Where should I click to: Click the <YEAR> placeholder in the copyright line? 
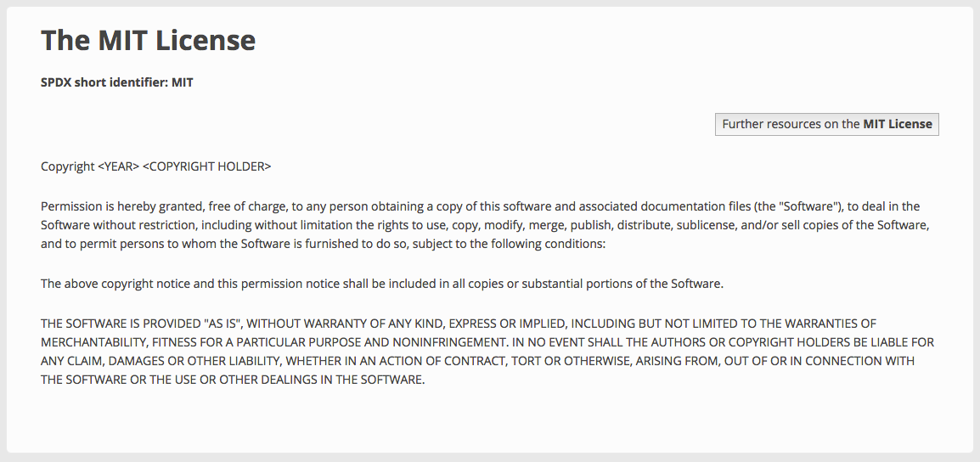pos(118,166)
